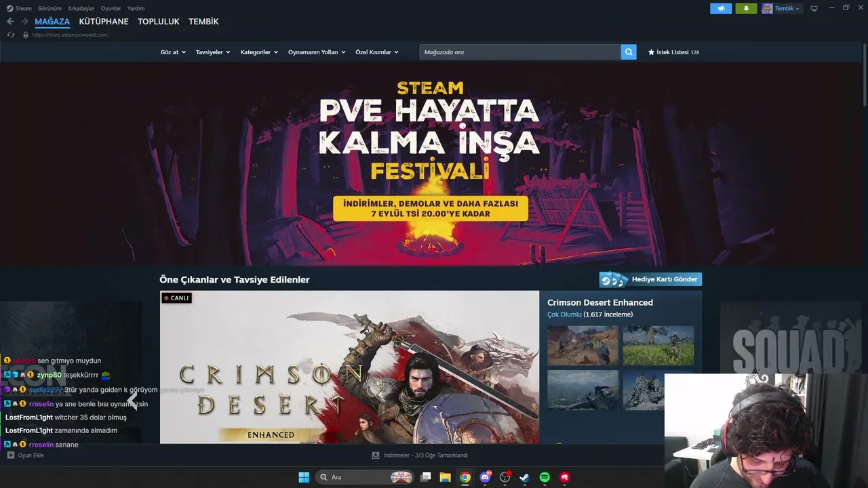868x488 pixels.
Task: Open the TEMBİK profile tab
Action: click(203, 22)
